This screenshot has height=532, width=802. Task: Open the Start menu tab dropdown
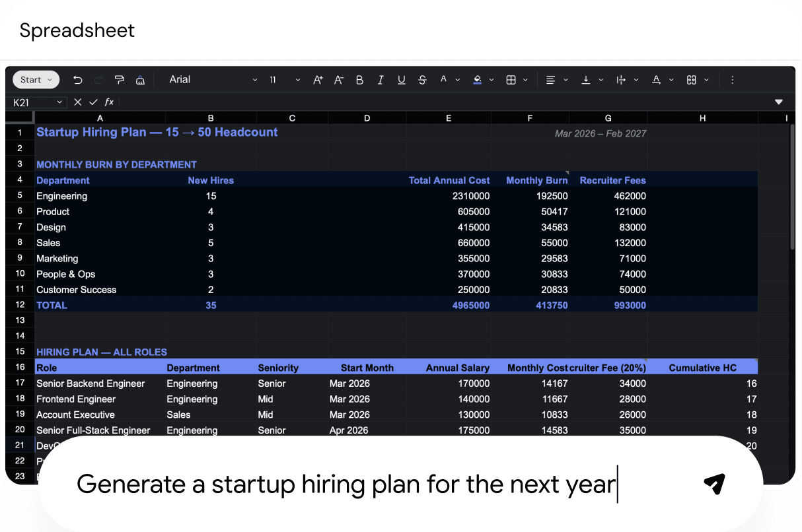tap(36, 80)
